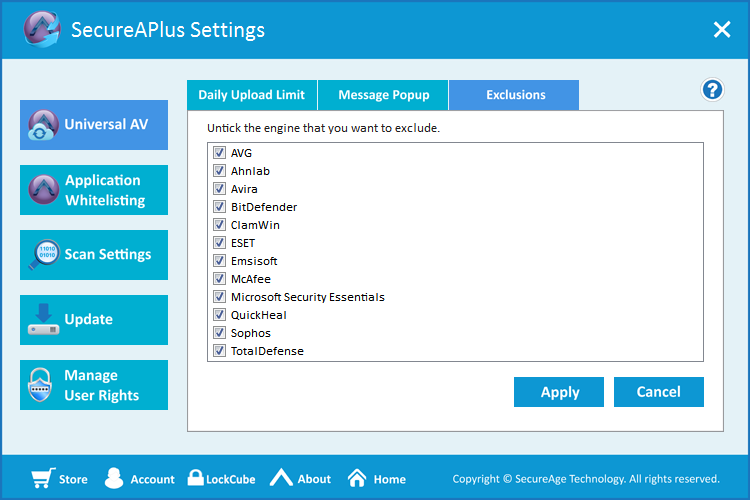Click the Universal AV cloud icon
750x500 pixels.
coord(43,125)
